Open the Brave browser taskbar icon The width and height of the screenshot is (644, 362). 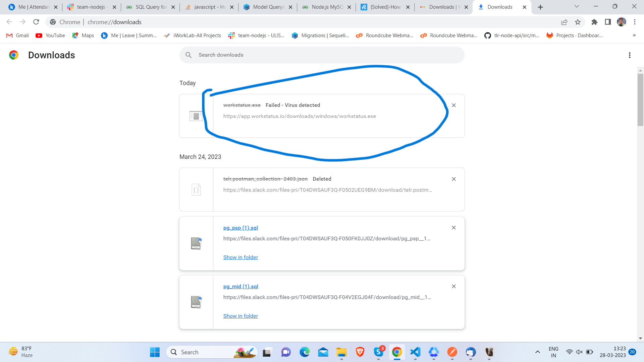[360, 352]
